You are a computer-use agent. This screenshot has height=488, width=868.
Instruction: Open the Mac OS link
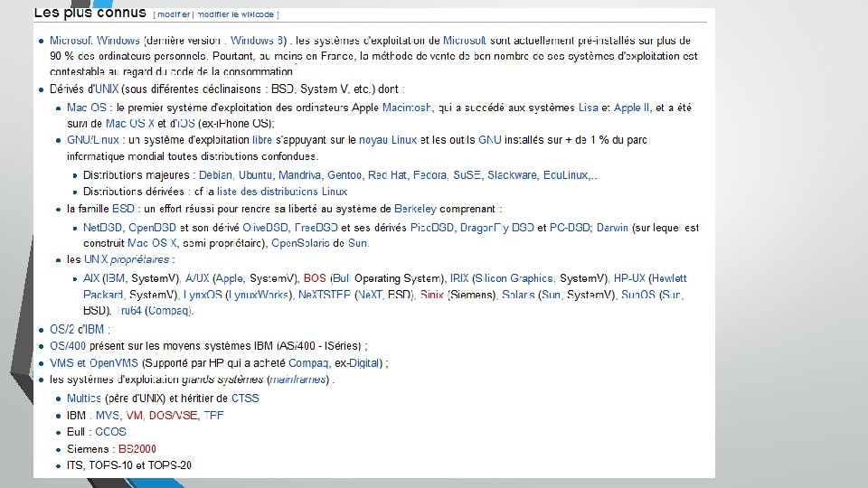coord(87,108)
